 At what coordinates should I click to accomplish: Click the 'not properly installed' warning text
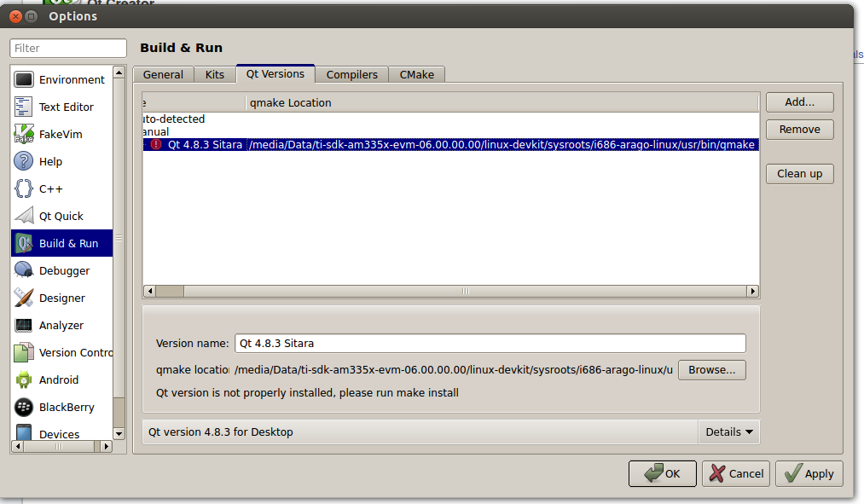point(307,393)
